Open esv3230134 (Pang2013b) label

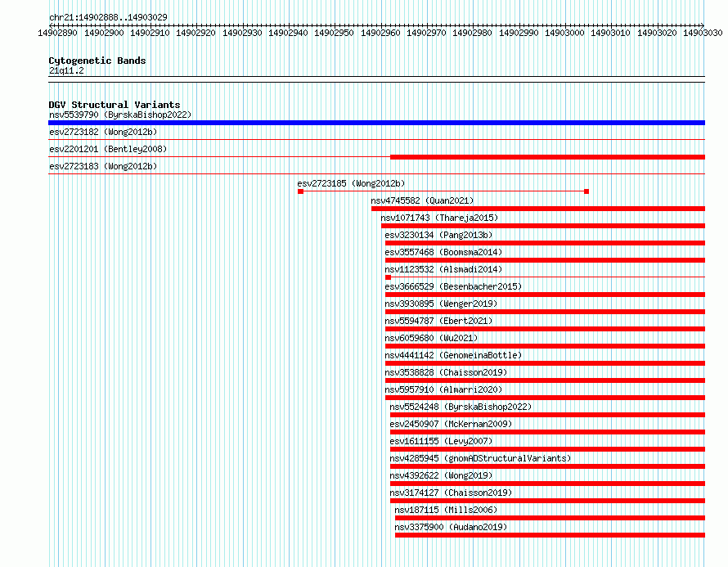438,235
